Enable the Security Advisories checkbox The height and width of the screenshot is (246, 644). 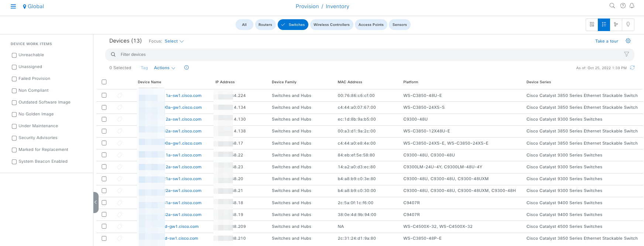click(x=14, y=138)
